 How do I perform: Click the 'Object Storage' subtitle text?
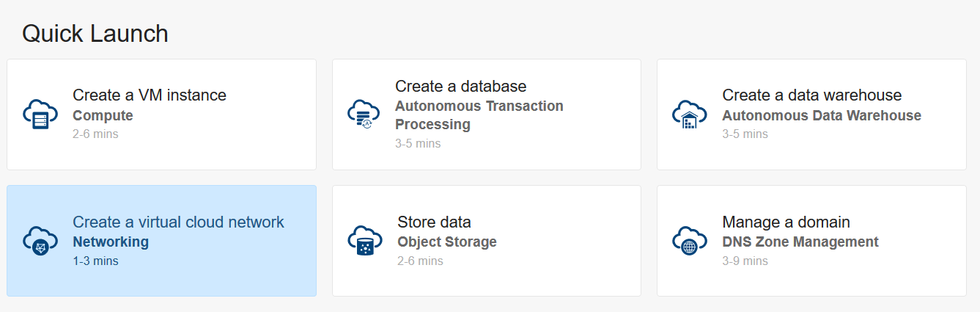pos(447,242)
